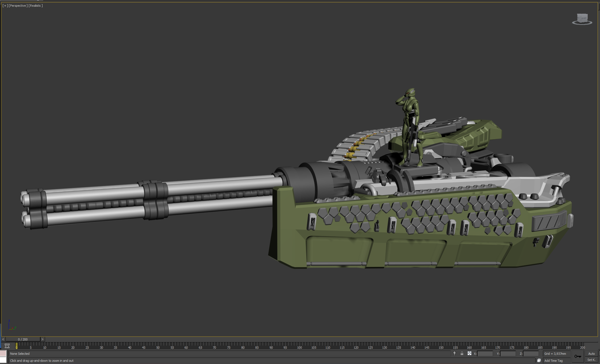
Task: Enable Auto key animation mode
Action: [x=591, y=354]
